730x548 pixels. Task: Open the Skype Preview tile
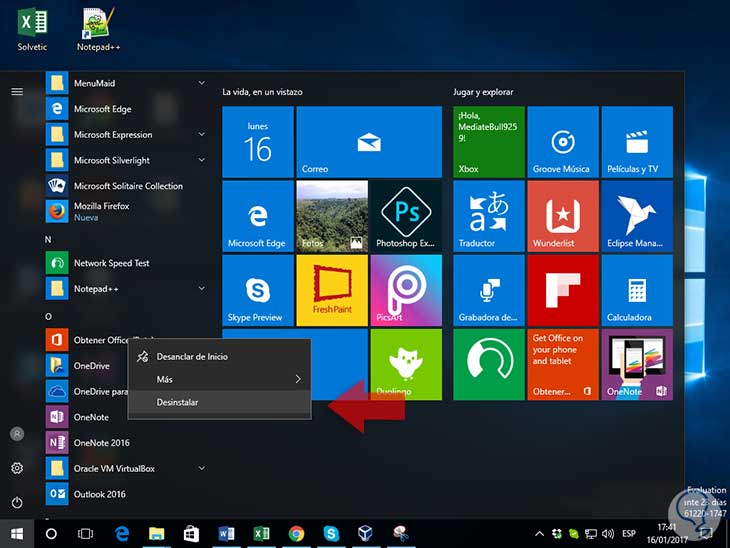(258, 290)
